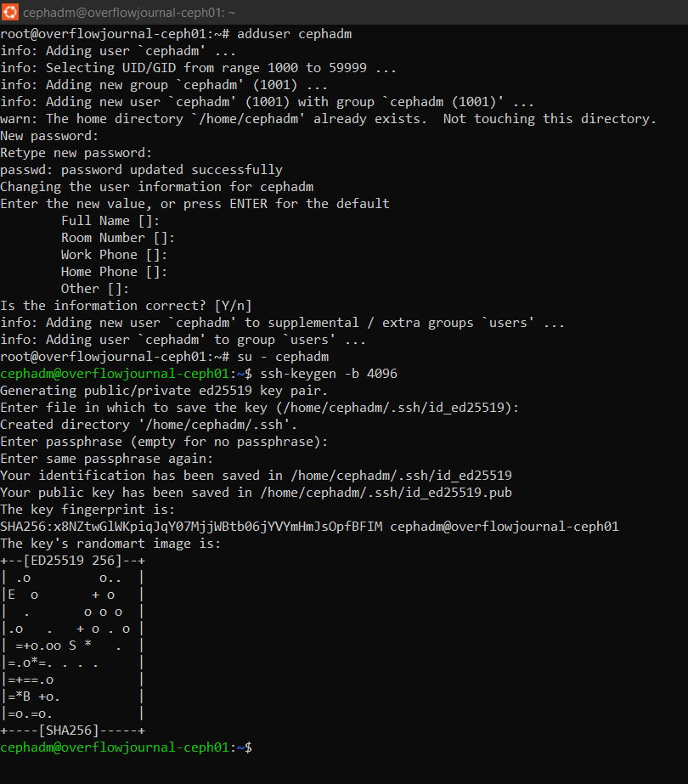
Task: Click the /home/cephadm/.ssh/id_ed25519.pub path text
Action: [386, 493]
